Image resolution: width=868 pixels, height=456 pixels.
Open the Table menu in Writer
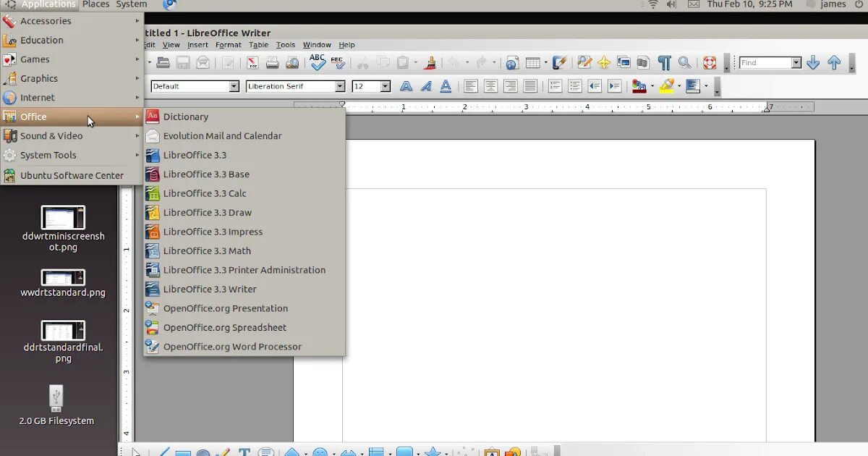[258, 45]
